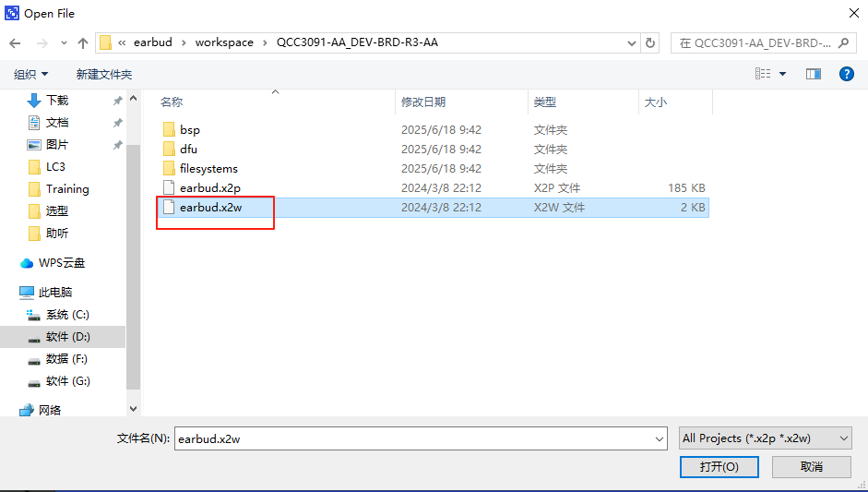Refresh the current folder view
The width and height of the screenshot is (868, 492).
coord(650,43)
